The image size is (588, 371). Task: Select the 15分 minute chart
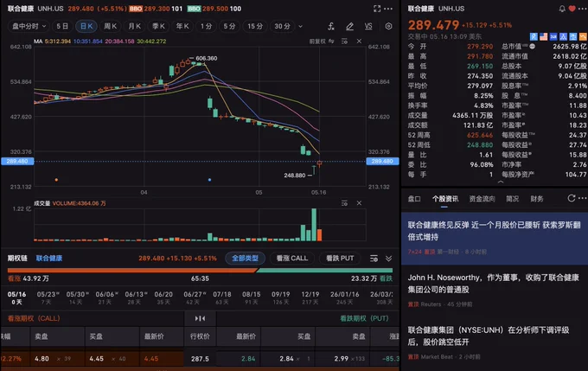[255, 26]
